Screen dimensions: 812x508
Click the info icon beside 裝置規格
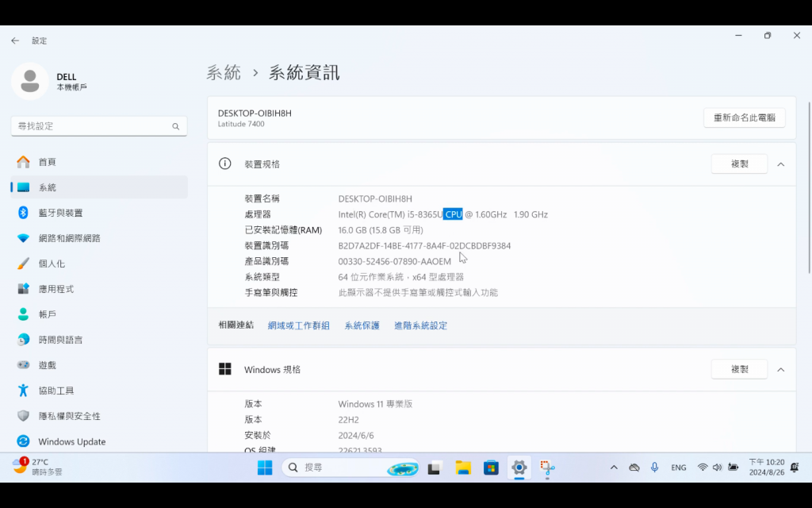[224, 164]
